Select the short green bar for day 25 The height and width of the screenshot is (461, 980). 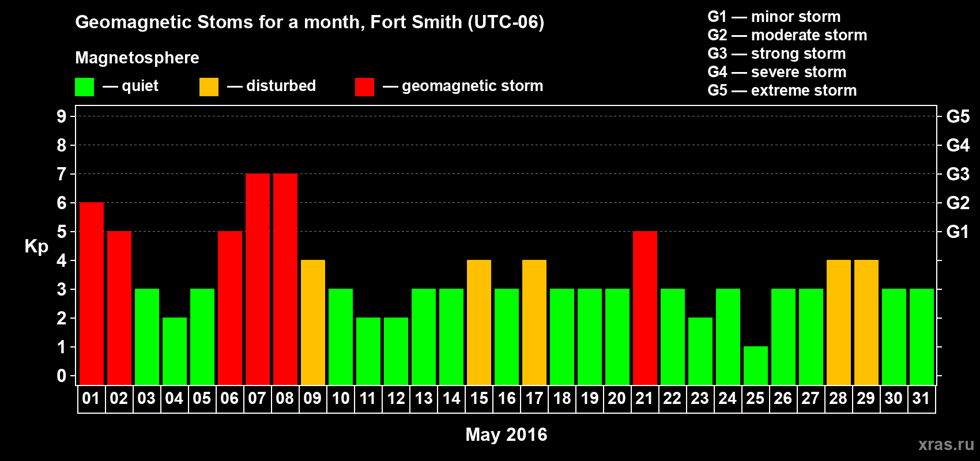click(756, 366)
